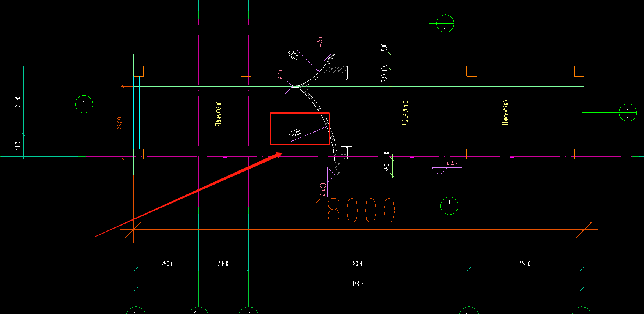
Task: Pick the 2500 dimension text
Action: [167, 264]
